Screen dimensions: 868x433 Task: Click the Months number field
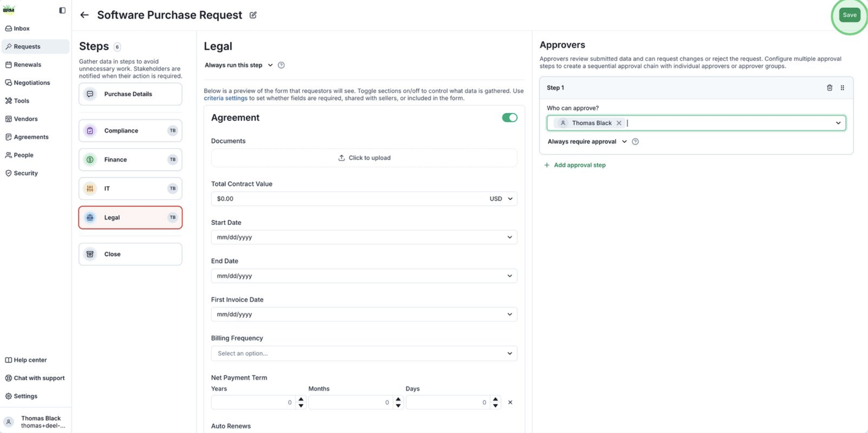point(351,402)
